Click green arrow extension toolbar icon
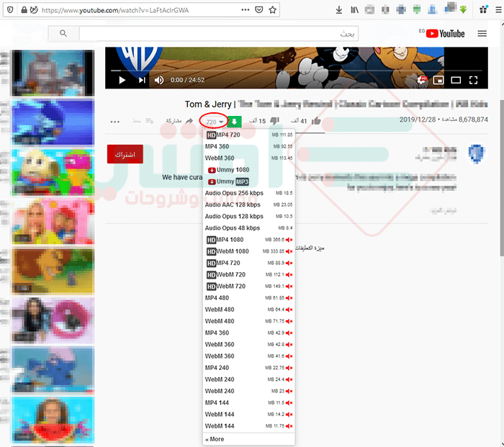The image size is (504, 447). (463, 9)
